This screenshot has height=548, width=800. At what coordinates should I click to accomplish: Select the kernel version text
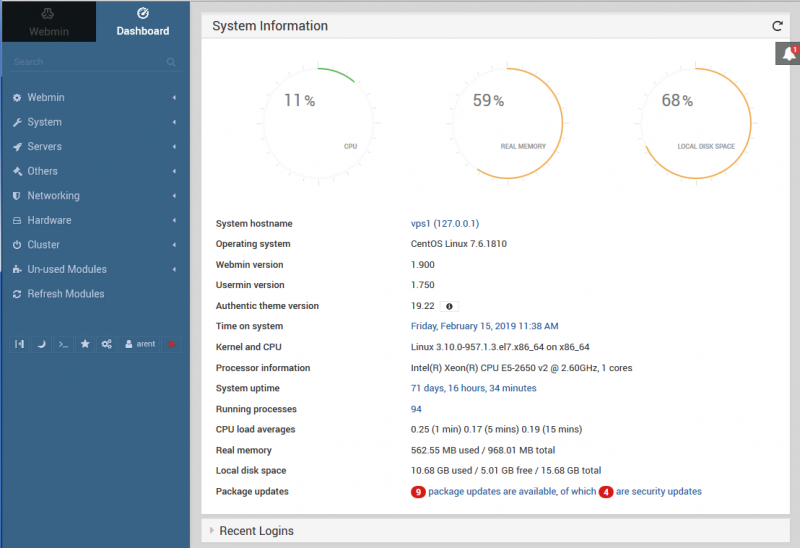500,347
